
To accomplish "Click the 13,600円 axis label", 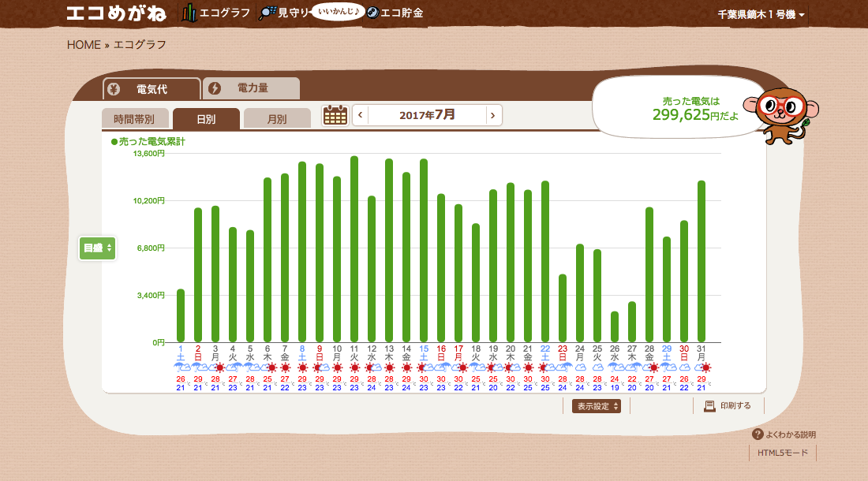I will coord(149,153).
